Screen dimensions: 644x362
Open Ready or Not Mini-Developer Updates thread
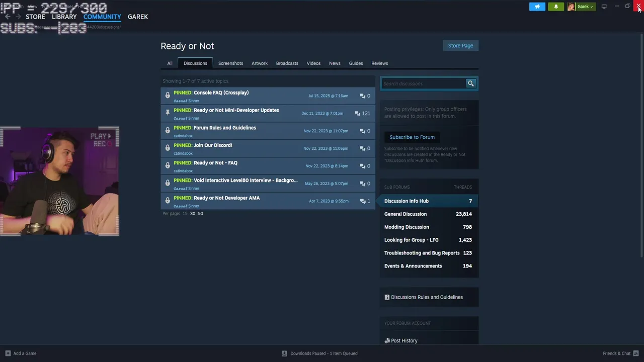point(236,110)
